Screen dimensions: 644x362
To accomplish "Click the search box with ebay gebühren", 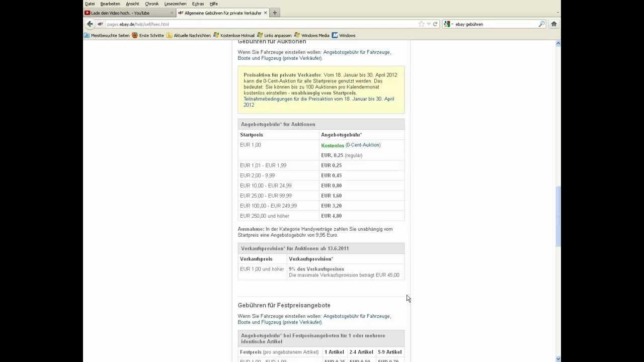I will (496, 24).
